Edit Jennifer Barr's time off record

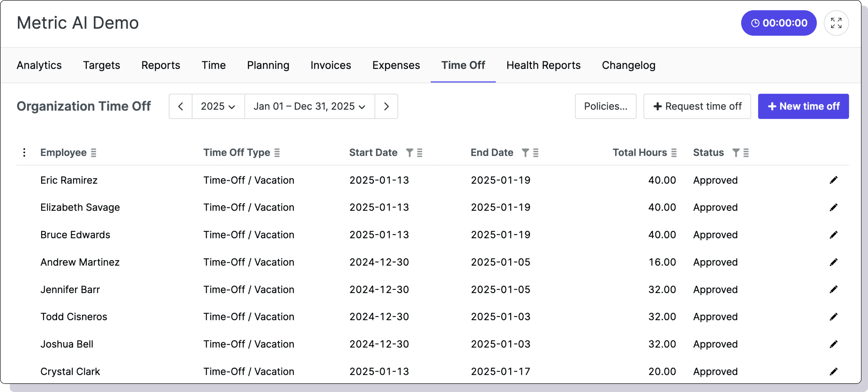pyautogui.click(x=834, y=289)
